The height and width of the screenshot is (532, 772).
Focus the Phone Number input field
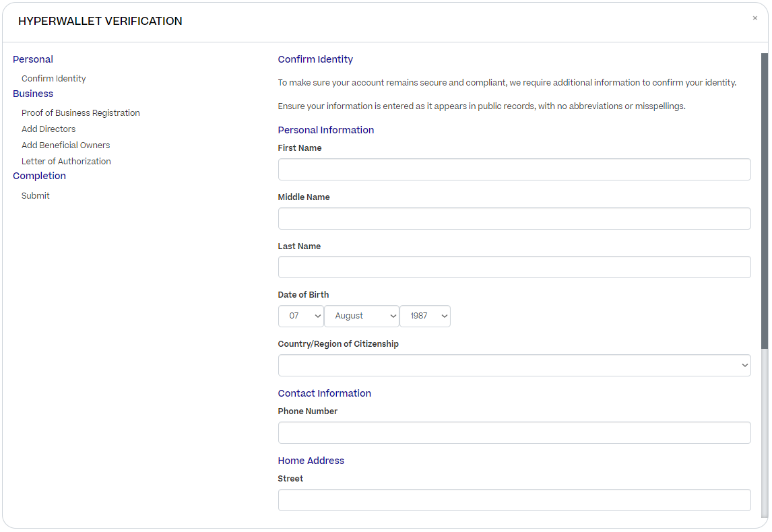click(x=514, y=432)
